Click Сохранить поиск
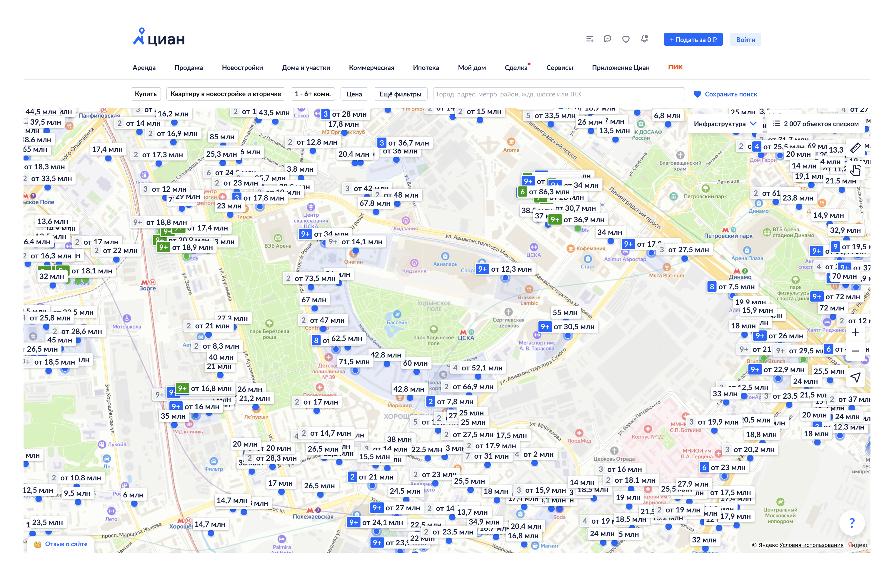Viewport: 894px width, 588px height. [x=730, y=94]
